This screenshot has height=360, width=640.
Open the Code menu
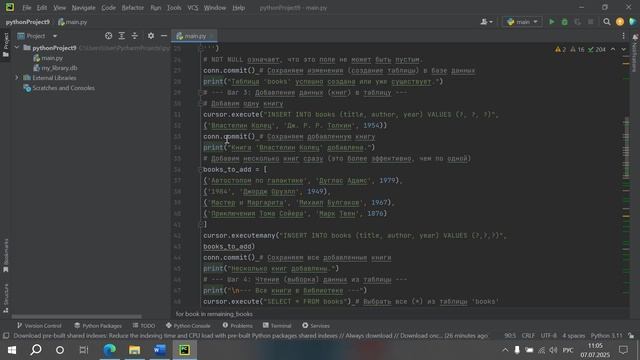pos(108,8)
